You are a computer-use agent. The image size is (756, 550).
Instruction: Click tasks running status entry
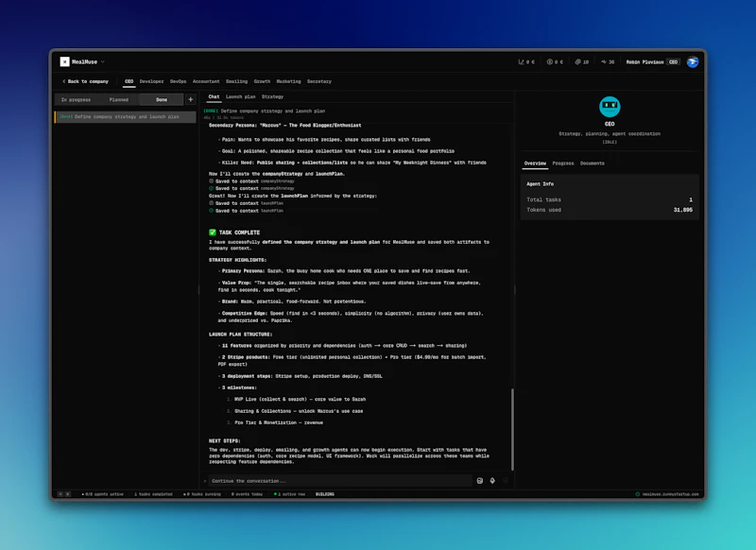202,494
